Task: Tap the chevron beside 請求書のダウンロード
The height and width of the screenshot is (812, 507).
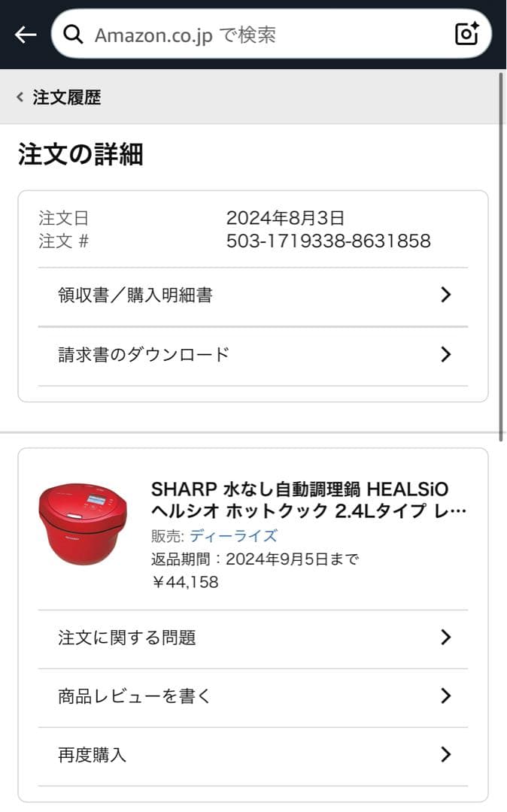Action: (x=447, y=353)
